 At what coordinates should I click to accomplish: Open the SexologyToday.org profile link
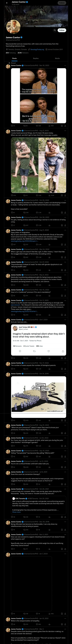(37, 49)
